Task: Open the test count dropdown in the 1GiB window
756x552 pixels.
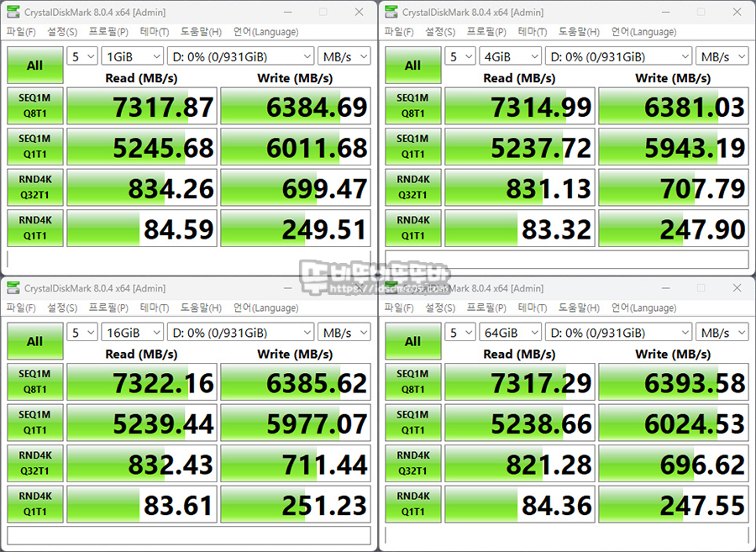Action: (82, 56)
